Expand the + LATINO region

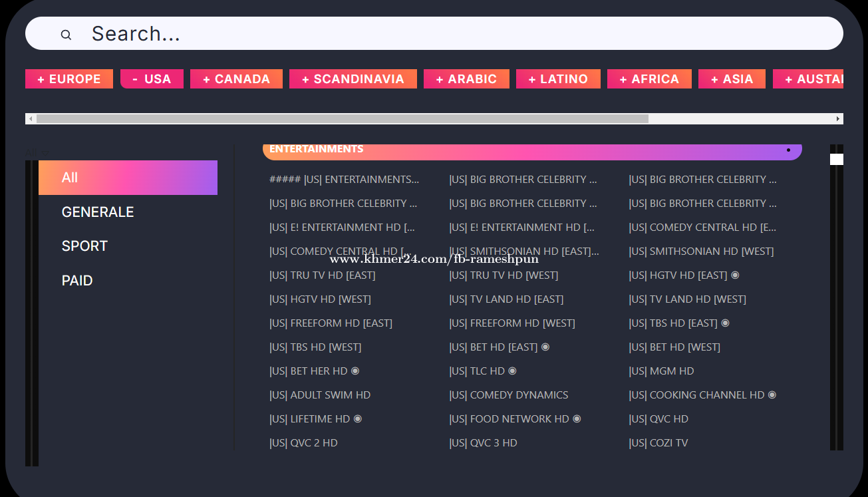pyautogui.click(x=558, y=79)
